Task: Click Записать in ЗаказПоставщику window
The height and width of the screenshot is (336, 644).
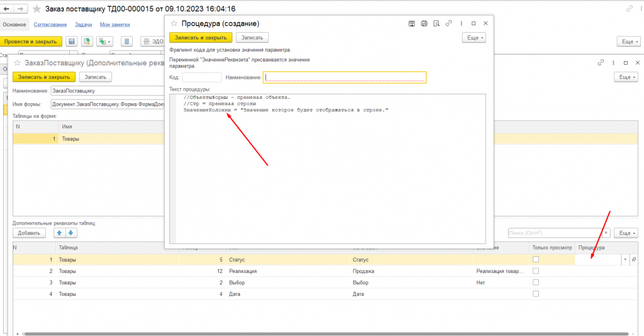Action: click(95, 77)
